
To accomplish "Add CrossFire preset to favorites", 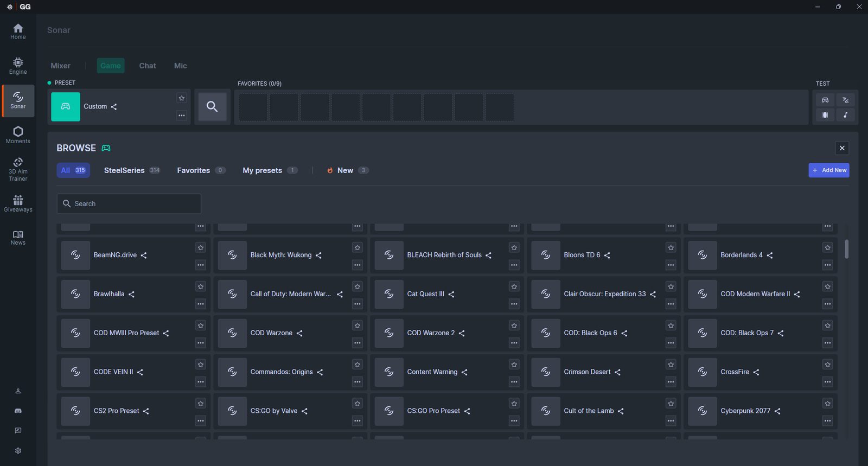I will click(x=827, y=365).
